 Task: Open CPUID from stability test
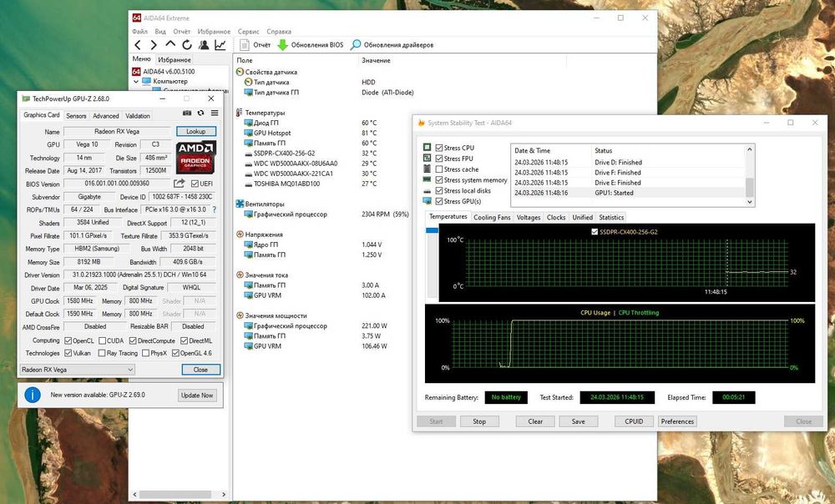point(634,421)
